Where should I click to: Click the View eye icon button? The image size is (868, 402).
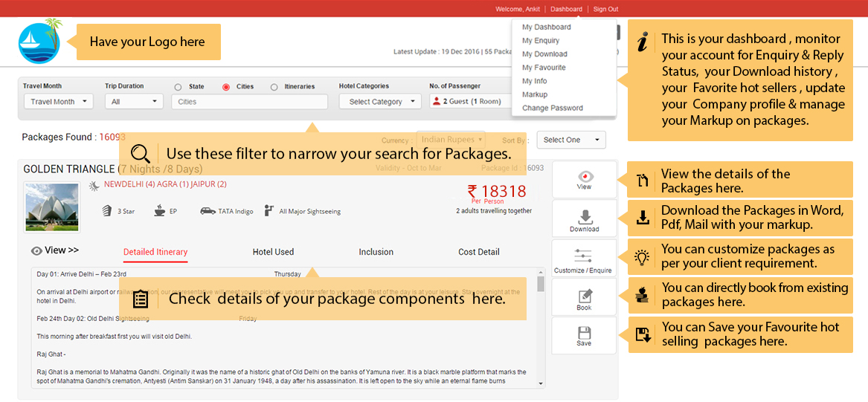tap(584, 177)
